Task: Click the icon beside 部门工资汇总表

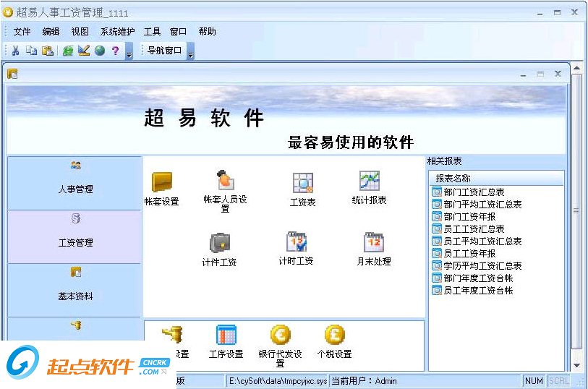Action: (x=437, y=192)
